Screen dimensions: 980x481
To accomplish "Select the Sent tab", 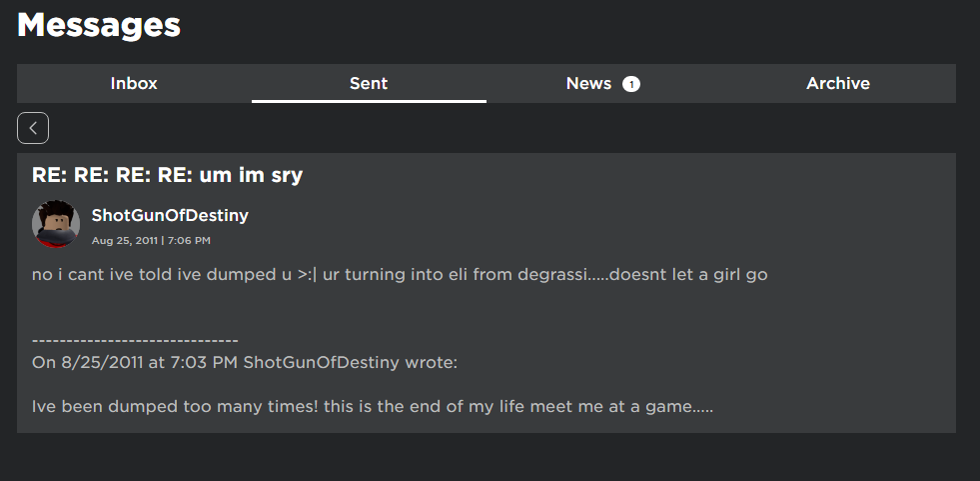I will (x=369, y=84).
